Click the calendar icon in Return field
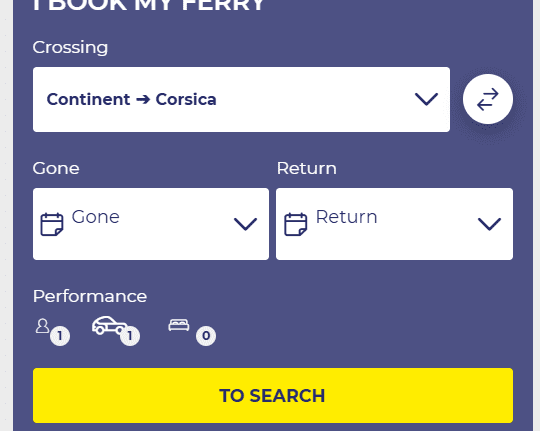The width and height of the screenshot is (540, 431). tap(295, 224)
